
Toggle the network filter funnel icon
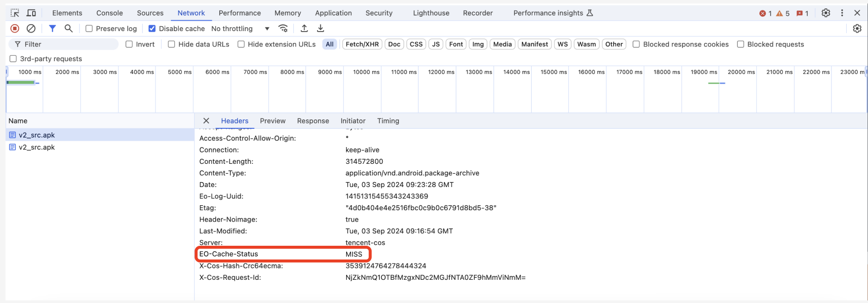(52, 29)
